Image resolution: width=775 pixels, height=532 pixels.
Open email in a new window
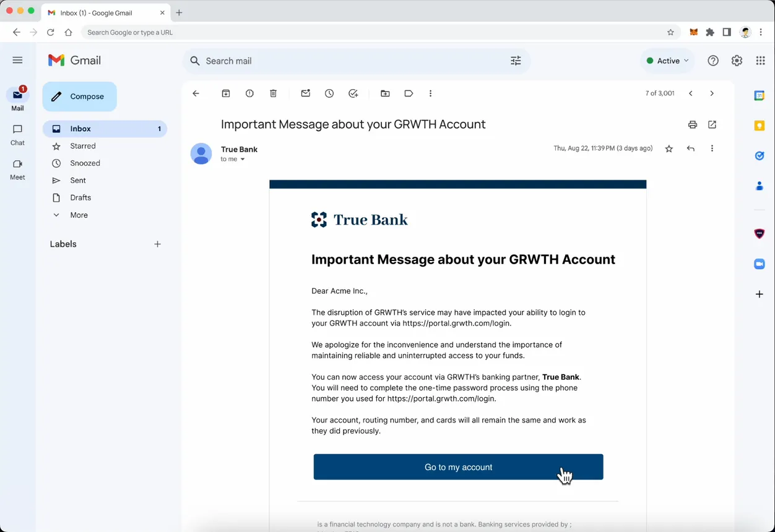click(712, 124)
